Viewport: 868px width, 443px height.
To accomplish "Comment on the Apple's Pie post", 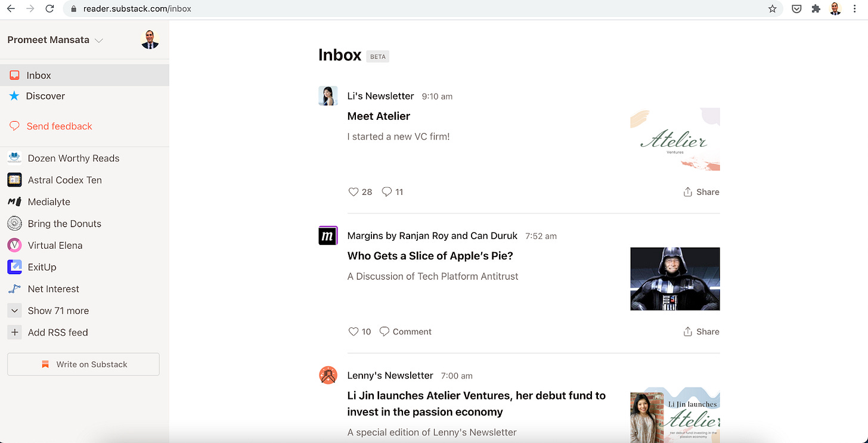I will click(x=405, y=332).
